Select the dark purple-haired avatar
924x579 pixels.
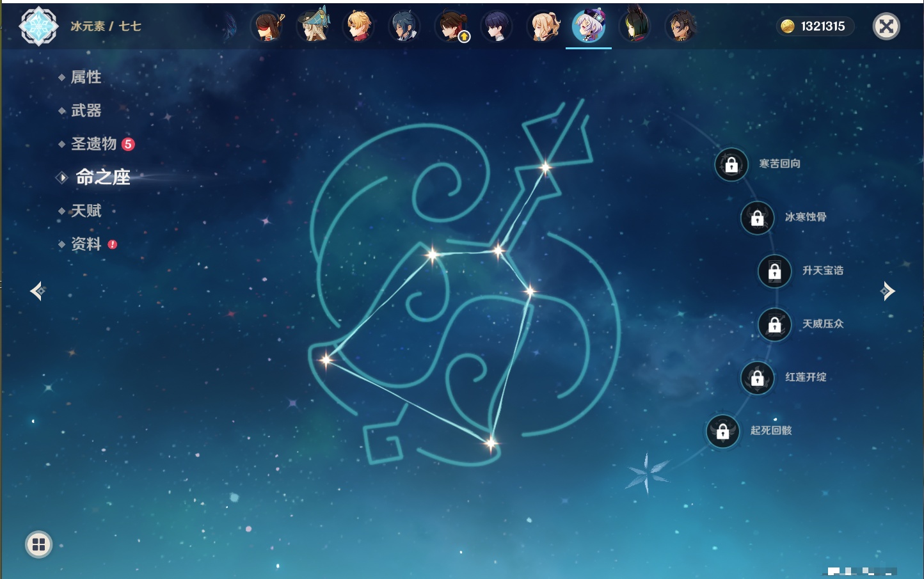click(x=497, y=26)
